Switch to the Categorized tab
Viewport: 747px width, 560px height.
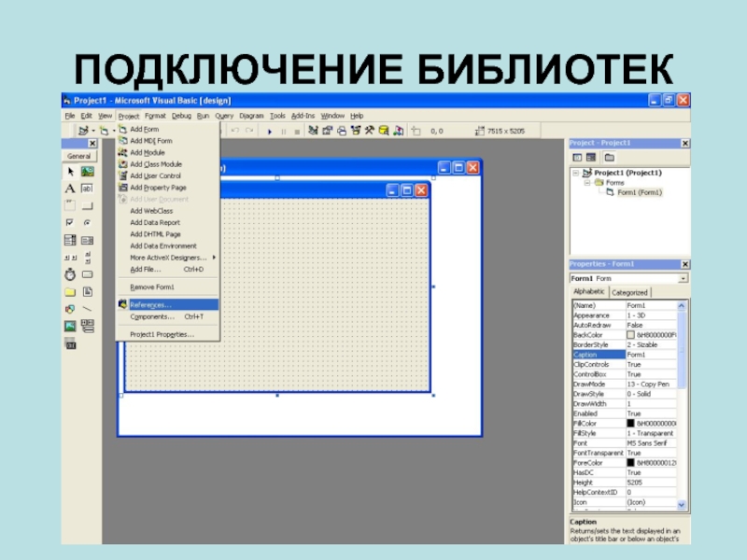click(x=629, y=292)
